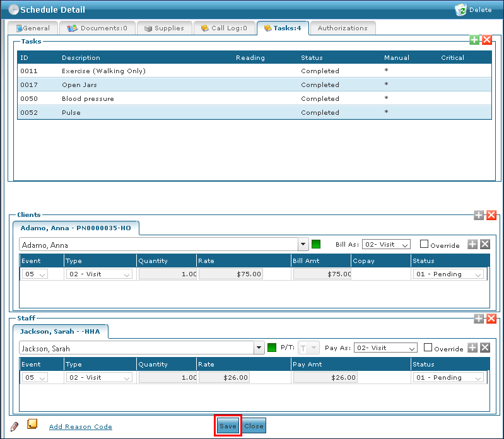
Task: Click the Add Reason Code link
Action: pos(81,426)
